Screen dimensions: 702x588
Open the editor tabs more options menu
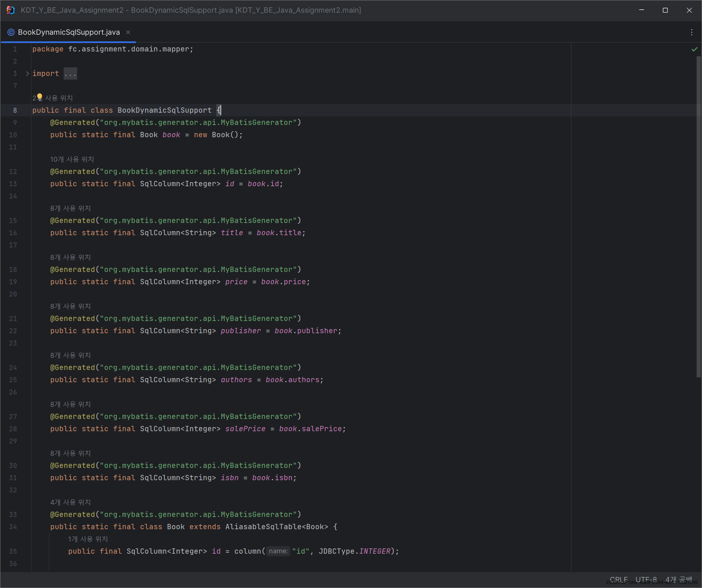coord(691,32)
